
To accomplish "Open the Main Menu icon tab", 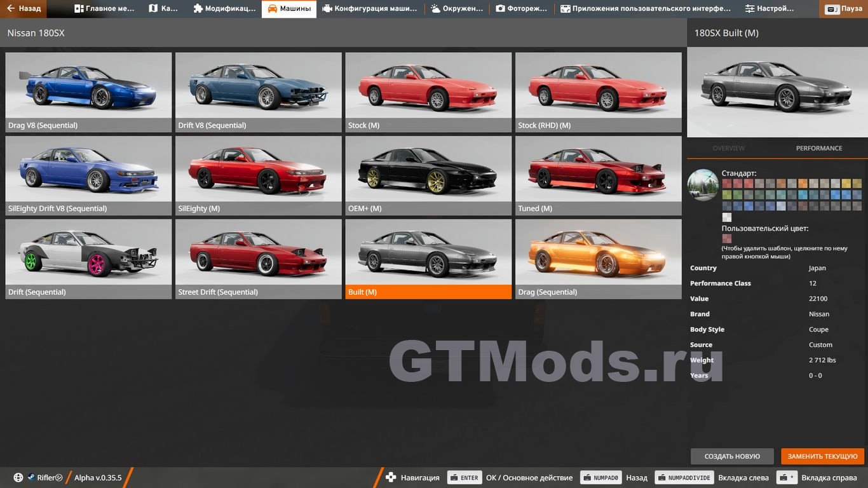I will (x=79, y=9).
